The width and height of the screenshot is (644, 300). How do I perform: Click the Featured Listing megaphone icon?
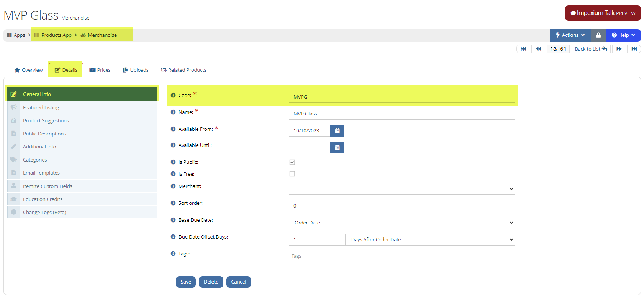click(14, 107)
